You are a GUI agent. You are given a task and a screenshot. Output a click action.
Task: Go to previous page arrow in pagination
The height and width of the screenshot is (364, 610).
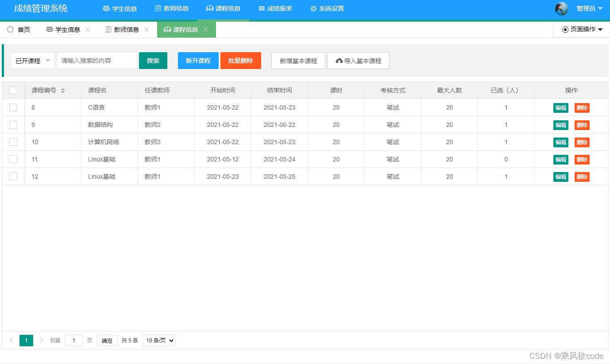[x=11, y=340]
